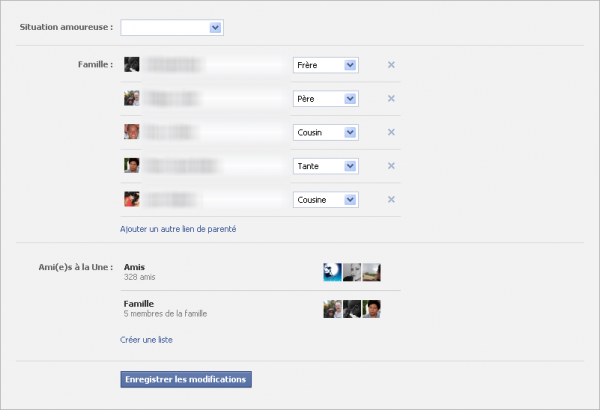Image resolution: width=600 pixels, height=410 pixels.
Task: Expand the Cousin relationship selector
Action: click(325, 132)
